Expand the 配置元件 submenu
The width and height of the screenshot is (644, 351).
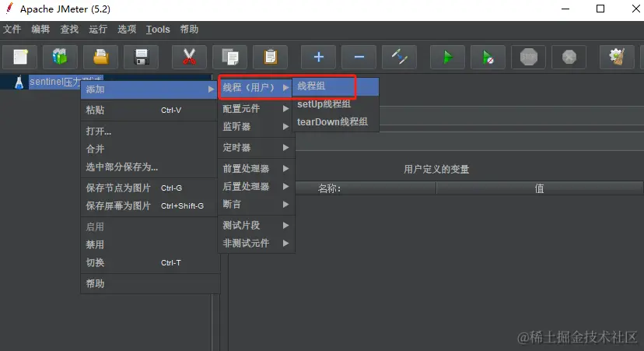[257, 108]
